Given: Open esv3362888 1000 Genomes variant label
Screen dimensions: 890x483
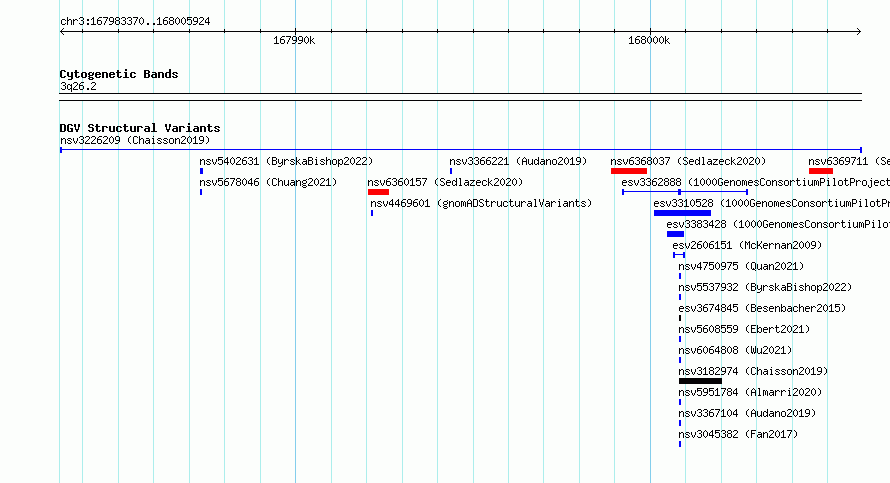Looking at the screenshot, I should point(755,182).
